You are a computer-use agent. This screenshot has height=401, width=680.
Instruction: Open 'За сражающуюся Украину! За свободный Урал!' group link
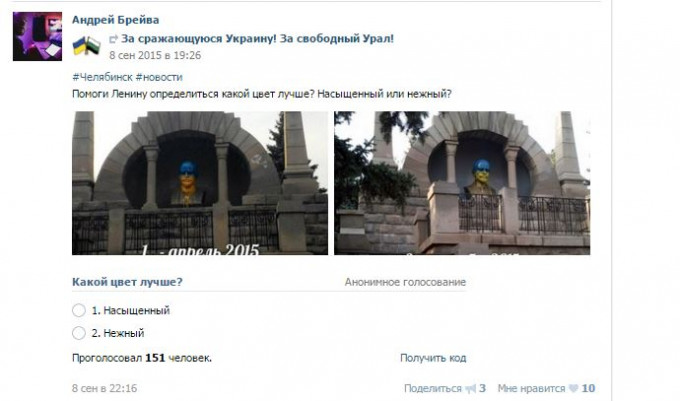click(257, 39)
